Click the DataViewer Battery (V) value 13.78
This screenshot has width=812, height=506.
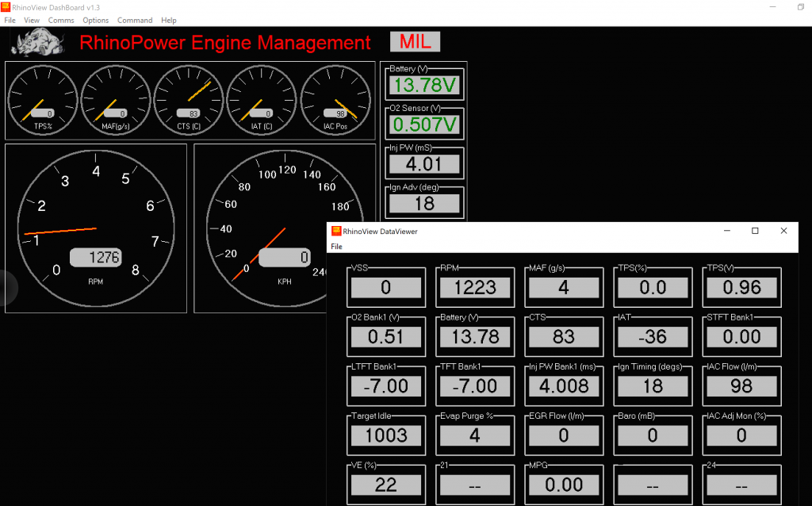(x=475, y=336)
